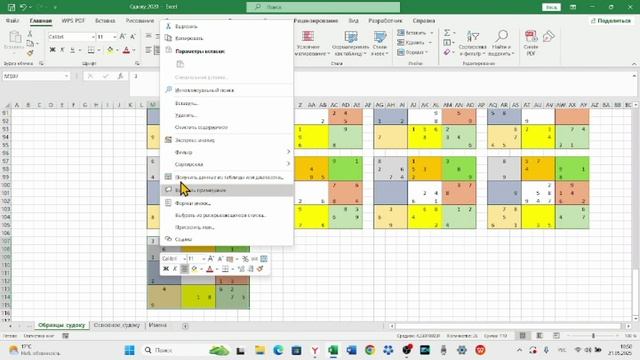Toggle Italic (К) in the mini toolbar

coord(175,269)
